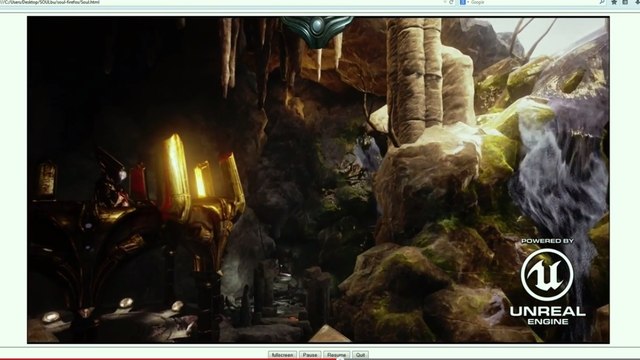Open the search engine dropdown arrow

click(x=467, y=2)
